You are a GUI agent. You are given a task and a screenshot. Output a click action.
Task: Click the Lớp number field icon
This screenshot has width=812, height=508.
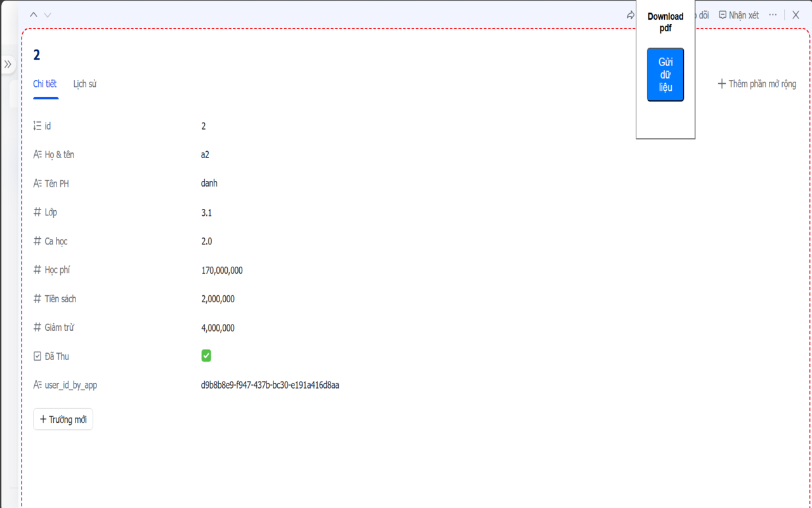[x=37, y=212]
